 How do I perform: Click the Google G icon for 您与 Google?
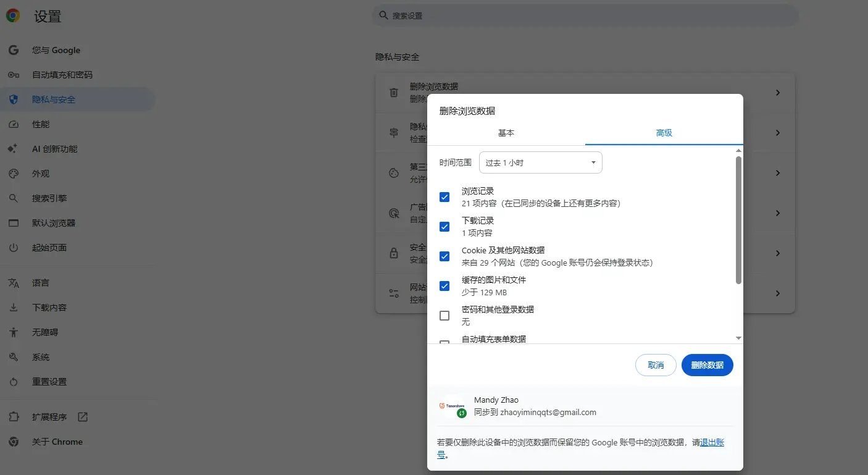(x=14, y=50)
